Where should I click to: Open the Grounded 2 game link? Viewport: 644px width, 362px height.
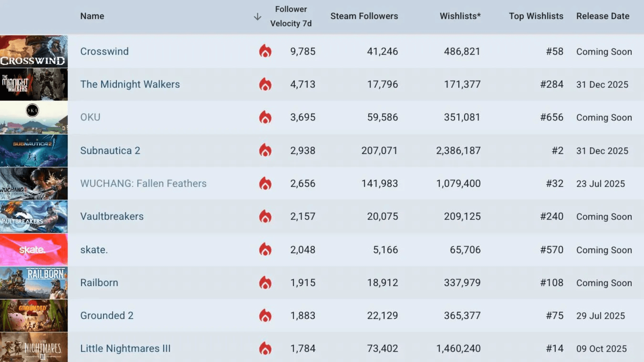[x=107, y=315]
